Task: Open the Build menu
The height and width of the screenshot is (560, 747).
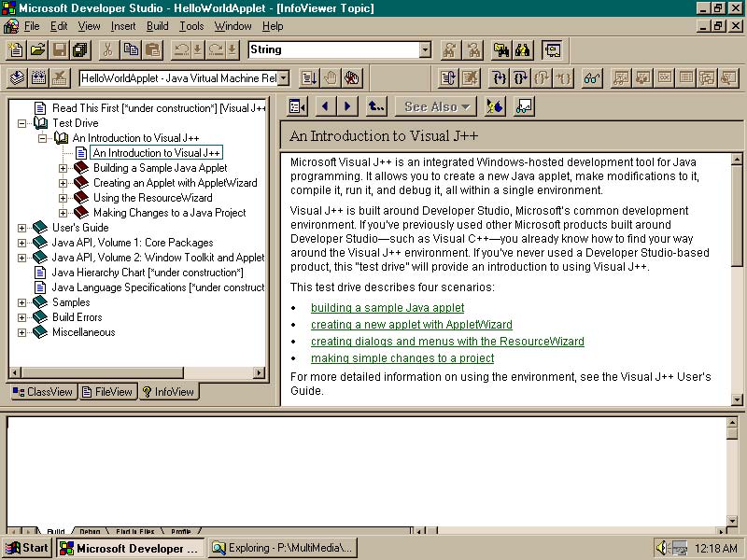Action: click(x=158, y=26)
